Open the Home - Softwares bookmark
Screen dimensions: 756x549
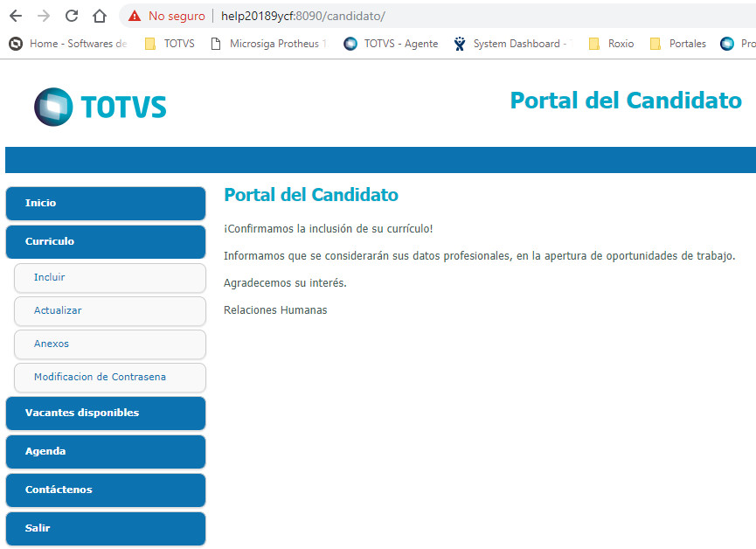pos(68,44)
